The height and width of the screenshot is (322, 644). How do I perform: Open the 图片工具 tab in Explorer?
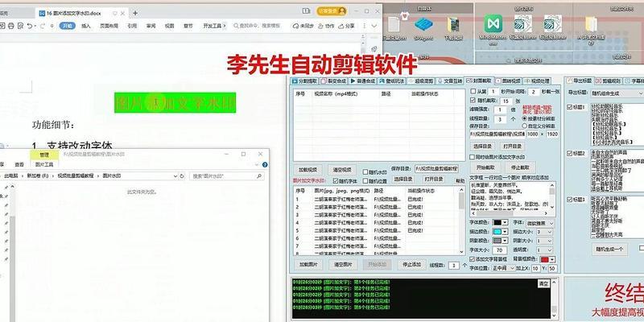coord(44,165)
